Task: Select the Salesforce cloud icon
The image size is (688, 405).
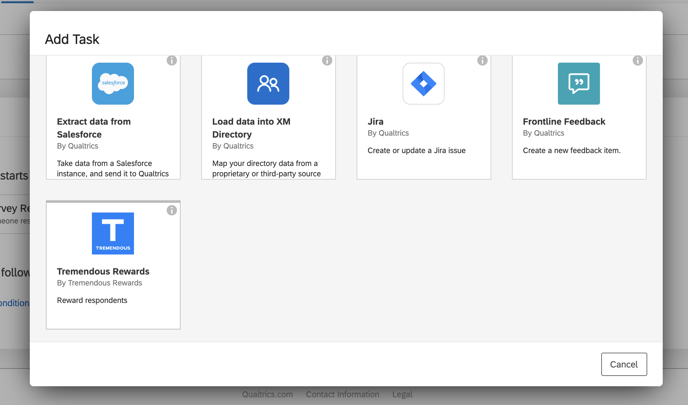Action: pos(113,83)
